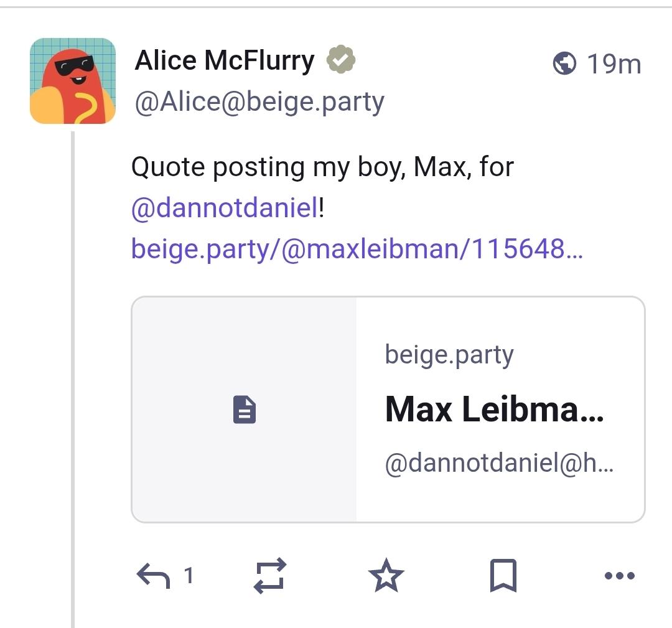Click the @Alice@beige.party handle
Image resolution: width=672 pixels, height=628 pixels.
(x=259, y=102)
